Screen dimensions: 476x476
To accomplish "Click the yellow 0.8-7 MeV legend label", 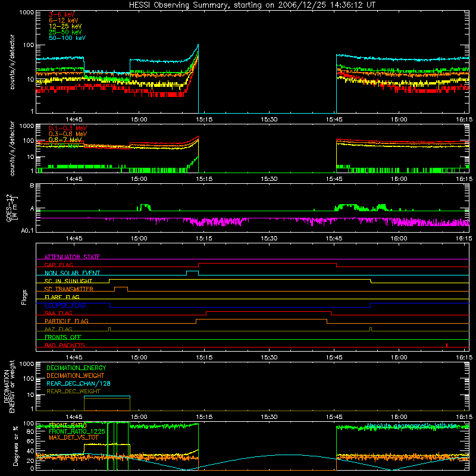I will click(65, 140).
